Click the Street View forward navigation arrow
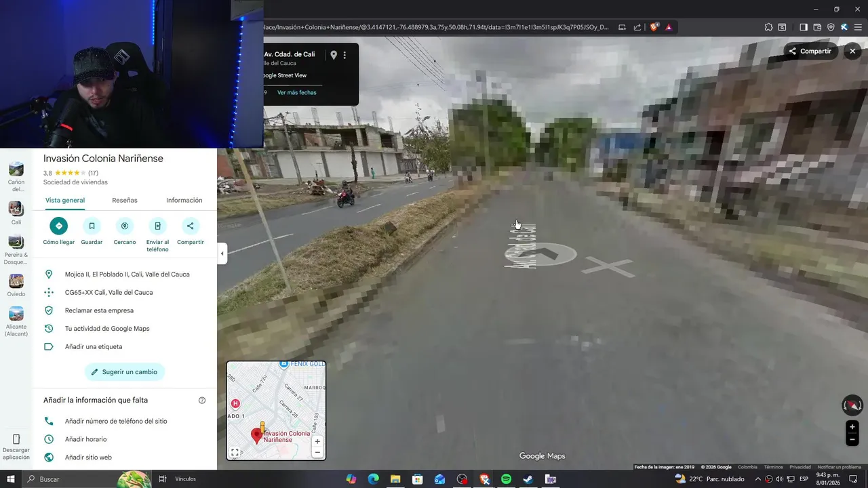This screenshot has height=488, width=868. click(540, 255)
